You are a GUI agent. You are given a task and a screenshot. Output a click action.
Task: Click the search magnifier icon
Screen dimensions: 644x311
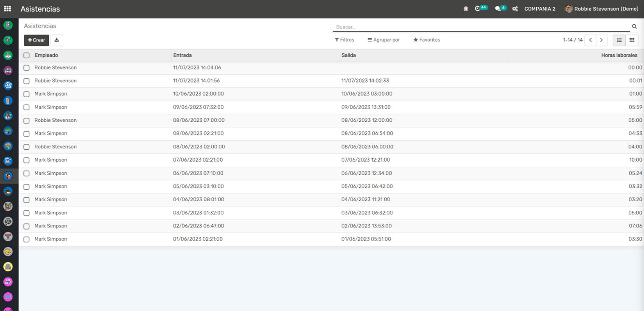pyautogui.click(x=634, y=26)
